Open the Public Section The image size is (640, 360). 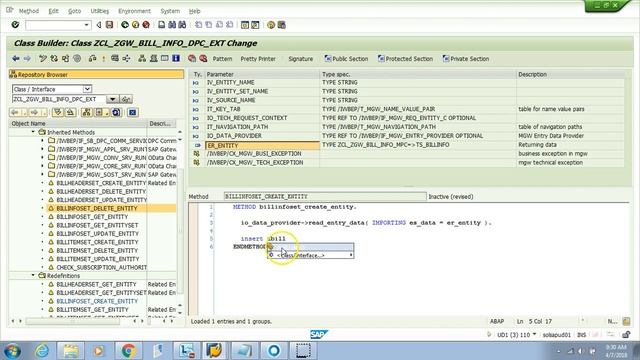coord(346,59)
